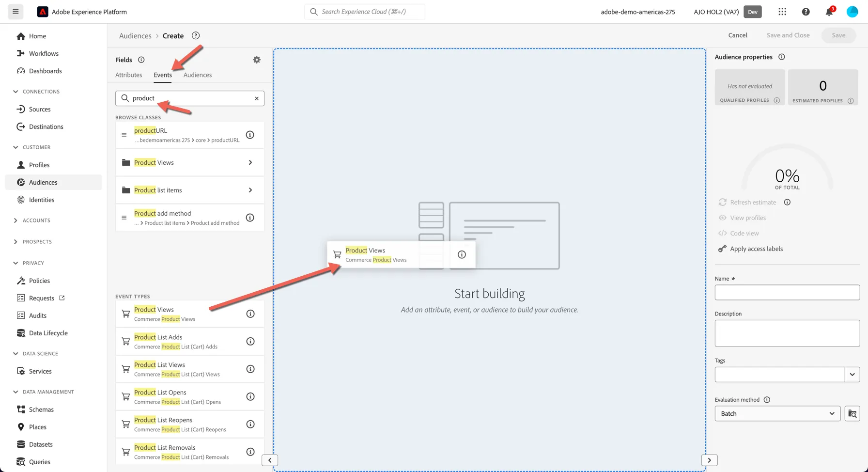The height and width of the screenshot is (472, 868).
Task: Open the app switcher grid
Action: [x=782, y=12]
